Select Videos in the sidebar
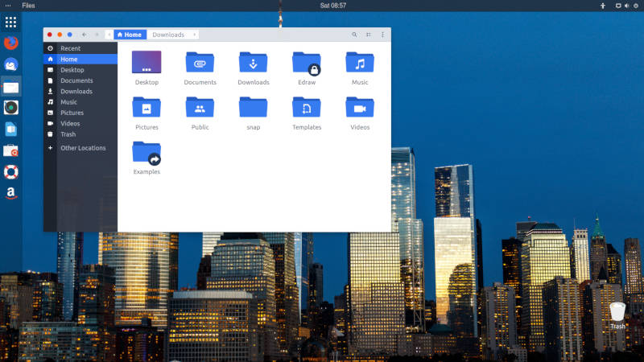This screenshot has height=362, width=644. point(80,123)
